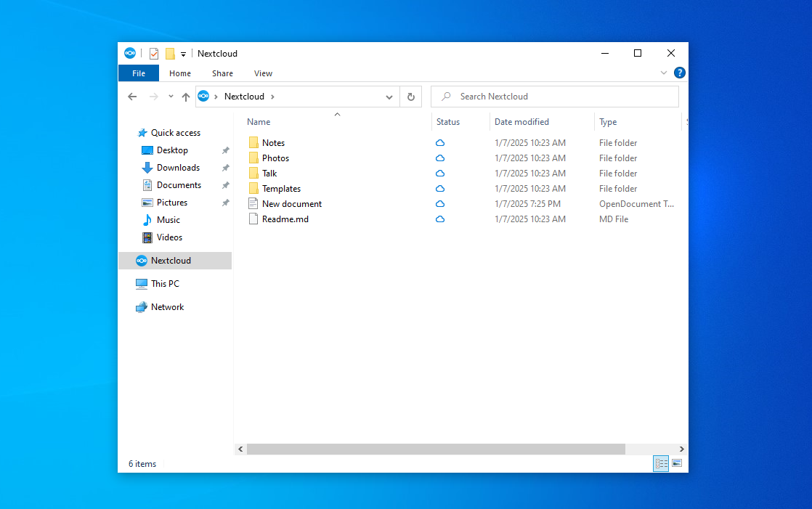The height and width of the screenshot is (509, 812).
Task: Expand the ribbon with the chevron
Action: (x=663, y=73)
